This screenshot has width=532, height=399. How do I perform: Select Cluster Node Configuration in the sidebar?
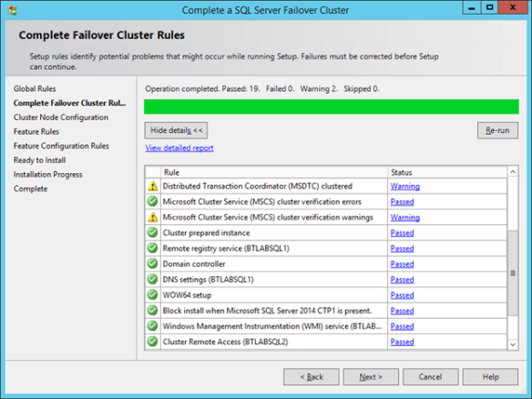click(x=61, y=118)
